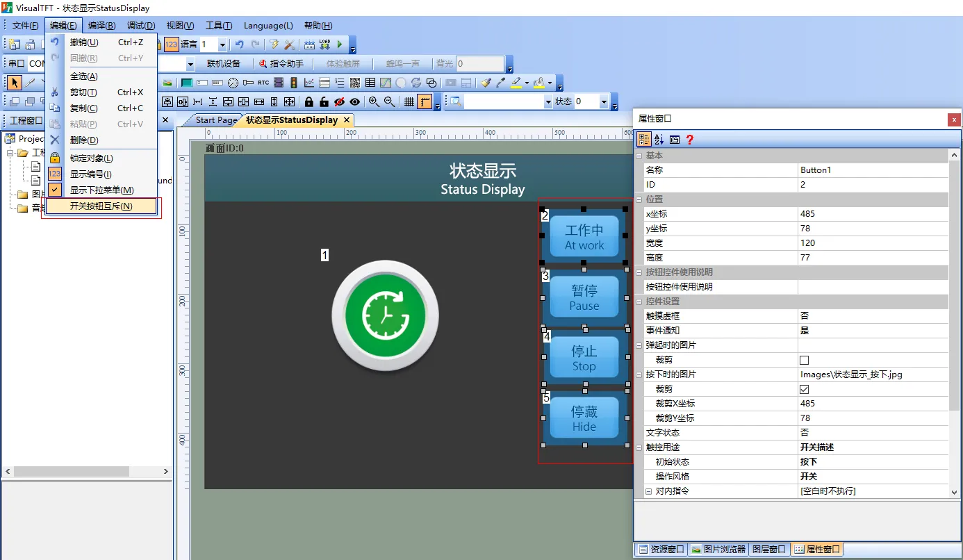Click the zoom in magnifier icon
The width and height of the screenshot is (963, 560).
374,102
